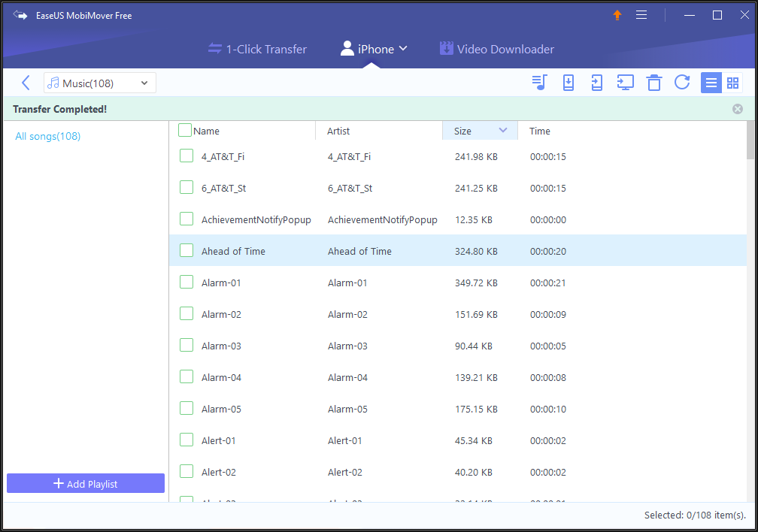Select the Ahead of Time artist cell

point(359,251)
